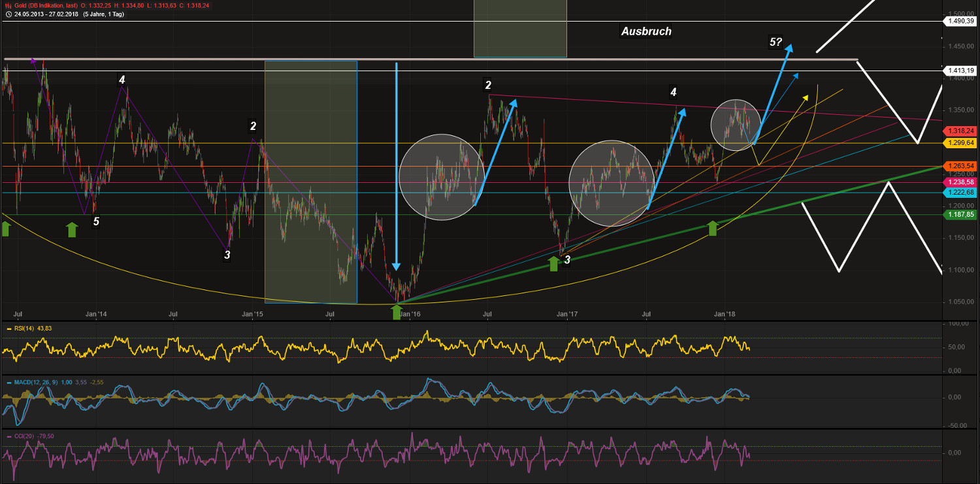The height and width of the screenshot is (484, 980).
Task: Click the Ausbruch text annotation
Action: click(x=645, y=31)
